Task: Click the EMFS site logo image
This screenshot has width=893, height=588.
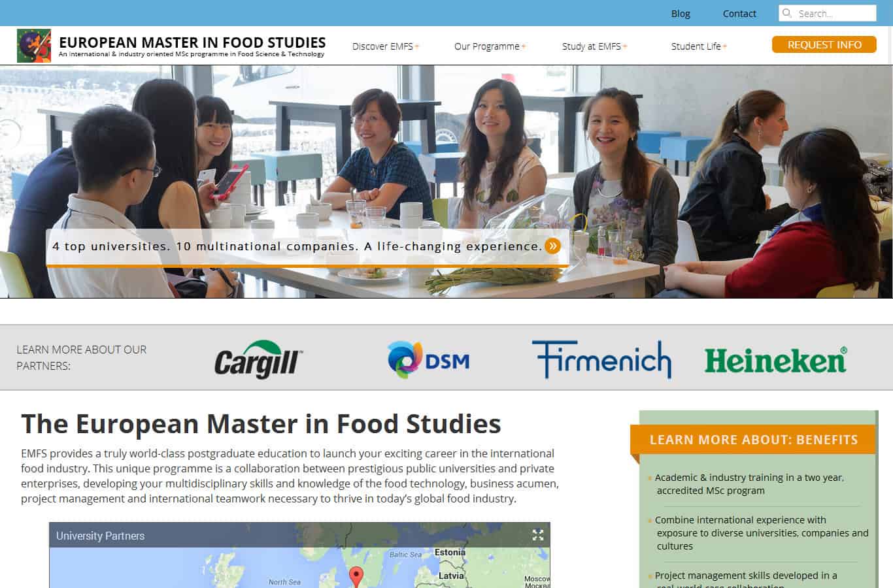Action: tap(34, 46)
